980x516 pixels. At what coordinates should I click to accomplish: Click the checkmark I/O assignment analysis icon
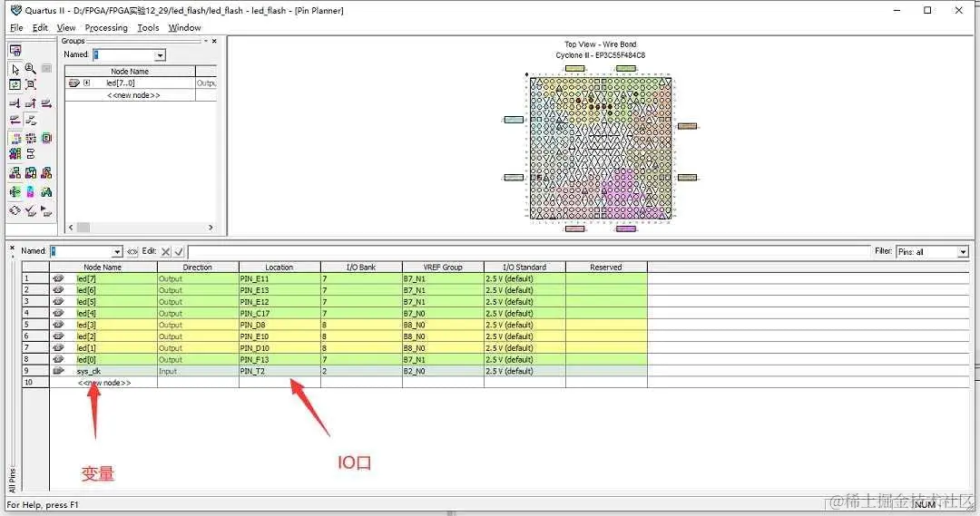pyautogui.click(x=31, y=210)
